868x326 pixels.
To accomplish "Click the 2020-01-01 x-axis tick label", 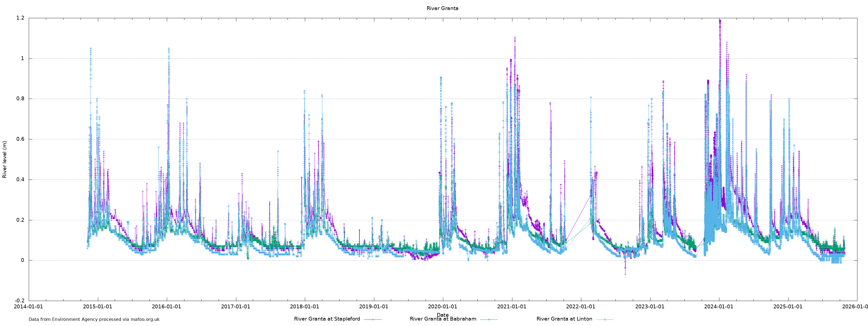I will [442, 307].
